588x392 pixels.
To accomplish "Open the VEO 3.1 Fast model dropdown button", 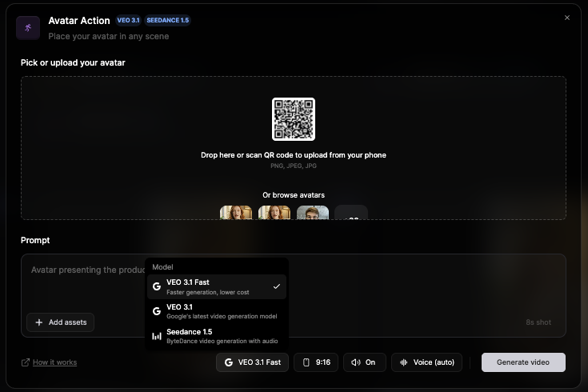I will pyautogui.click(x=252, y=362).
